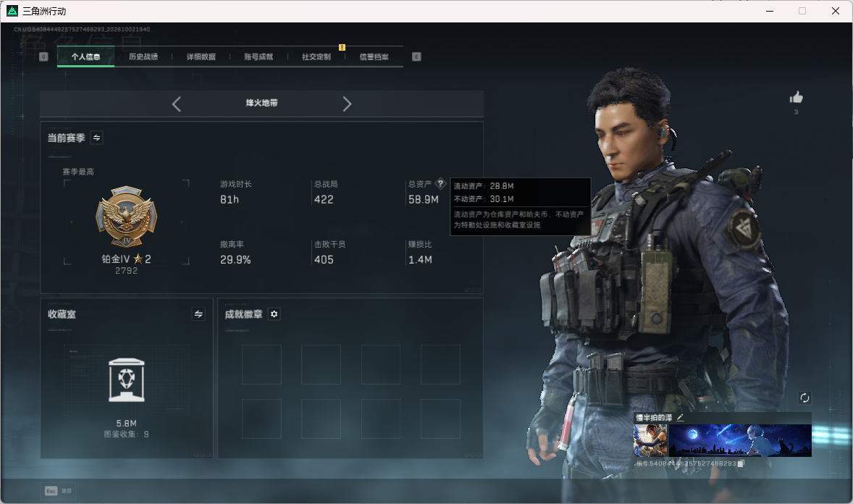Click the 收藏室 value 5.8M
The width and height of the screenshot is (853, 504).
126,424
